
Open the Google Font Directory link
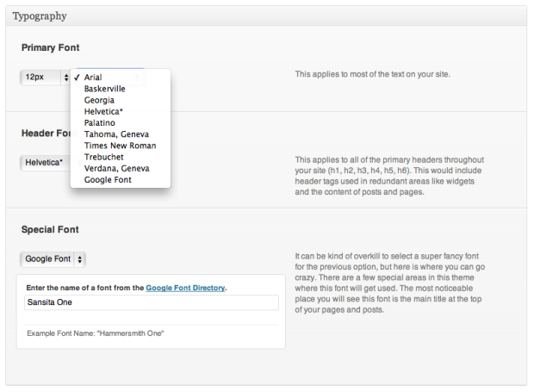coord(185,287)
